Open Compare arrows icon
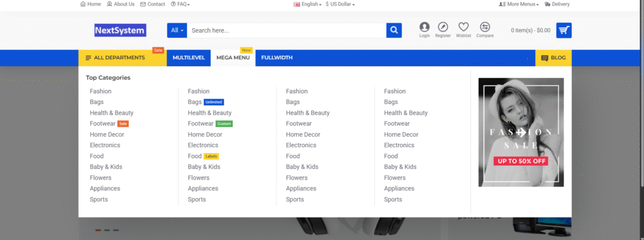Image resolution: width=644 pixels, height=240 pixels. click(485, 27)
